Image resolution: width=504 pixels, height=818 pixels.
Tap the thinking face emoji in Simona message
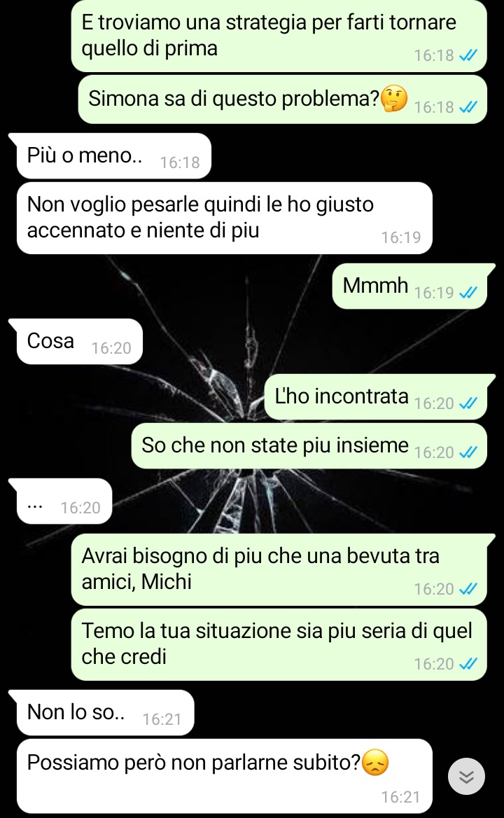(394, 99)
